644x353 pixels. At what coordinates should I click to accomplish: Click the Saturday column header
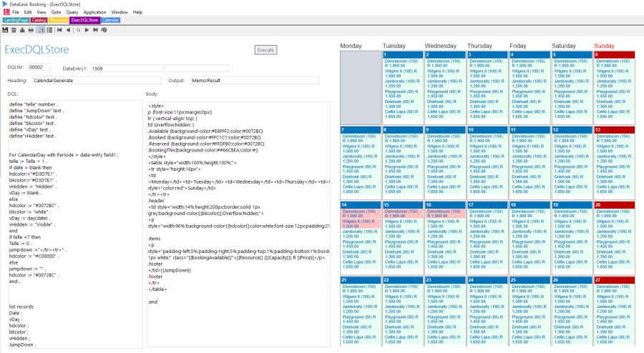(x=564, y=46)
